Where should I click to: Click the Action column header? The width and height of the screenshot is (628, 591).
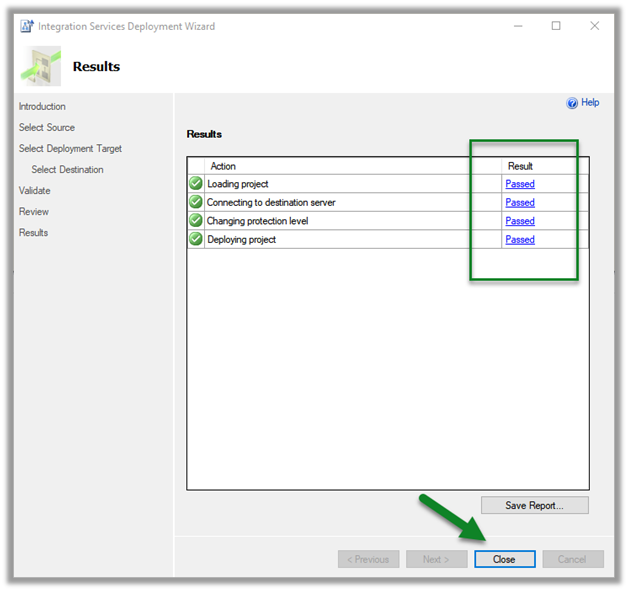223,166
